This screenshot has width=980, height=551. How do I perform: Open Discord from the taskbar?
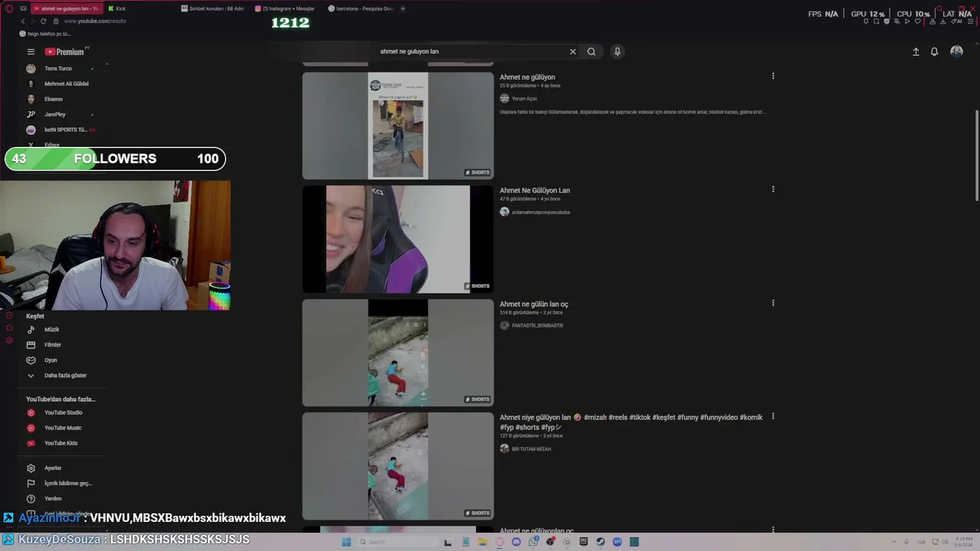516,542
